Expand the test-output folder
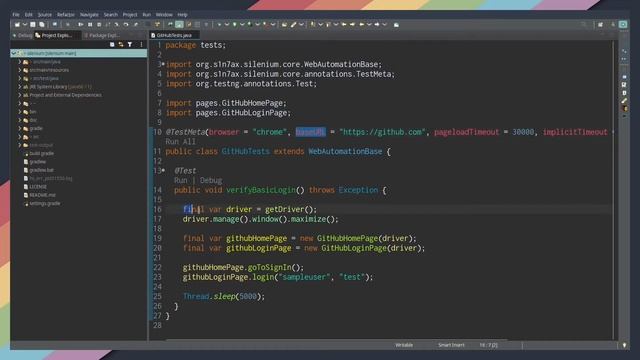Image resolution: width=640 pixels, height=360 pixels. pyautogui.click(x=20, y=145)
